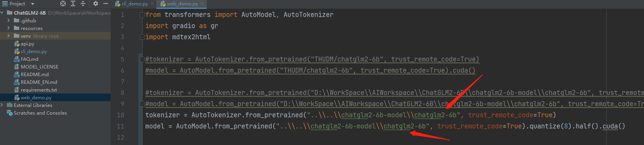Click 'import gradio as gr' on line 2
644x145 pixels.
[182, 26]
